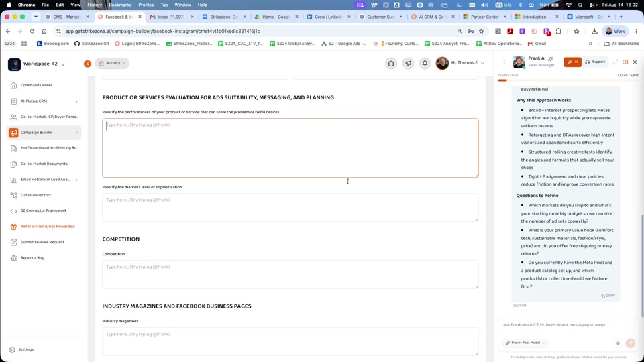
Task: Open the Command Center sidebar item
Action: pyautogui.click(x=36, y=85)
